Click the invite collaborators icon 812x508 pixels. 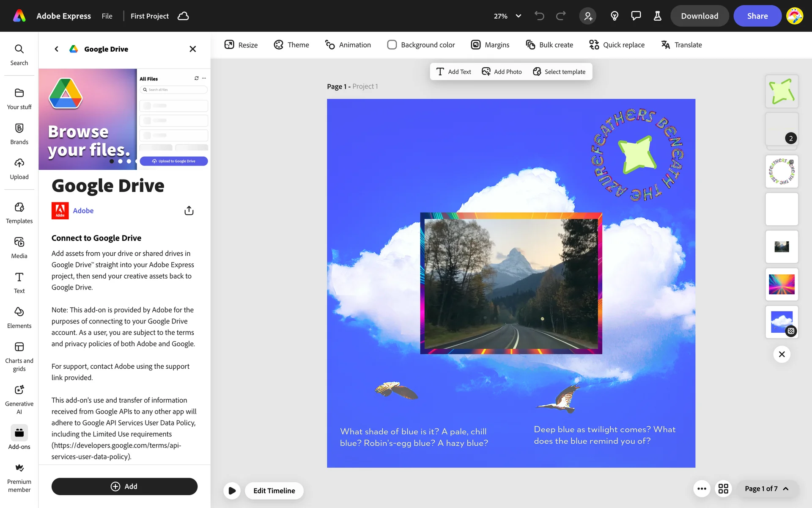coord(588,16)
